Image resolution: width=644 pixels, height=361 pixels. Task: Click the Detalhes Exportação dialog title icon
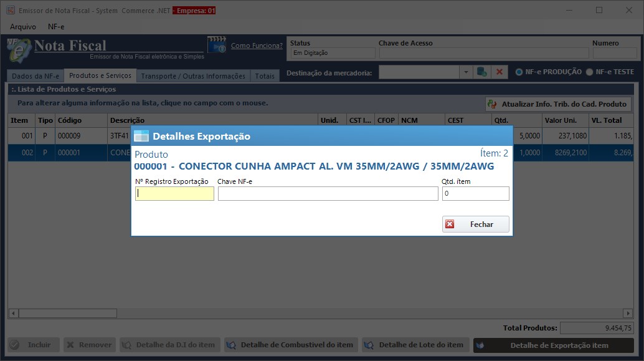click(x=142, y=136)
